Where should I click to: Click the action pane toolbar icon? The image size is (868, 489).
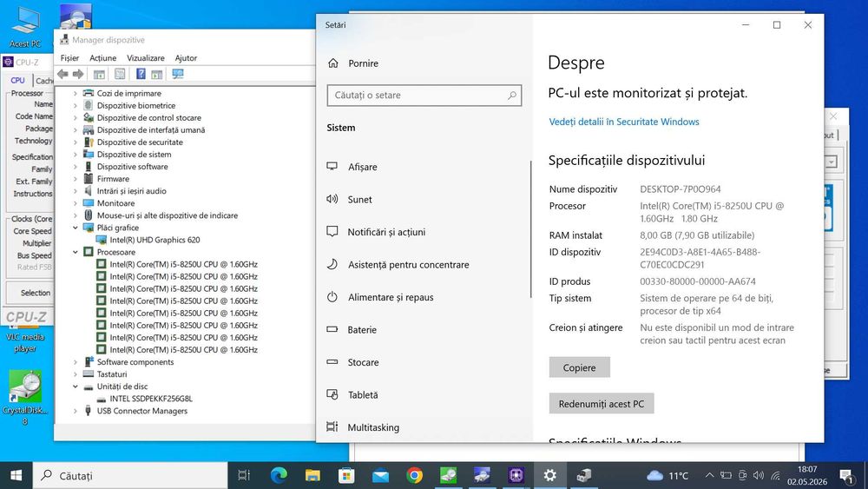tap(156, 74)
